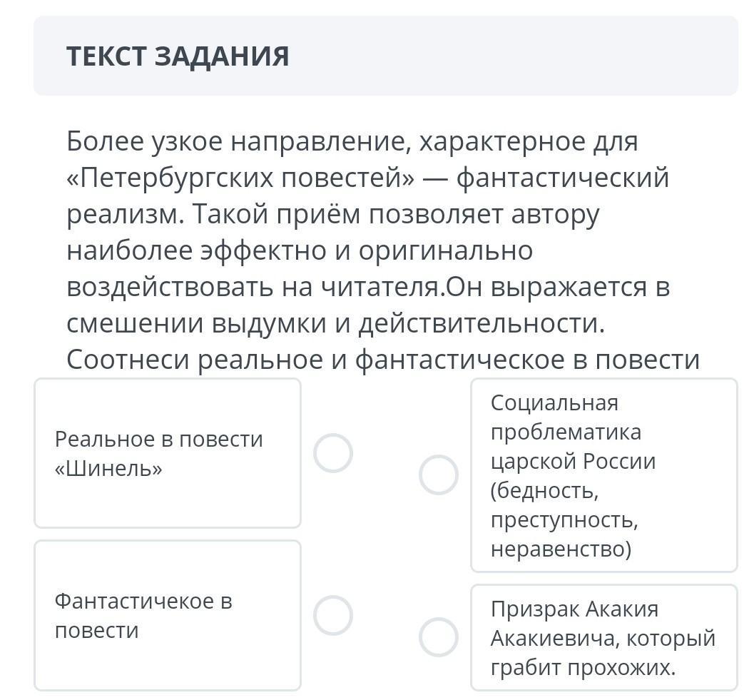754x700 pixels.
Task: Select radio button beside «Фантастичекое в повести»
Action: [x=333, y=615]
